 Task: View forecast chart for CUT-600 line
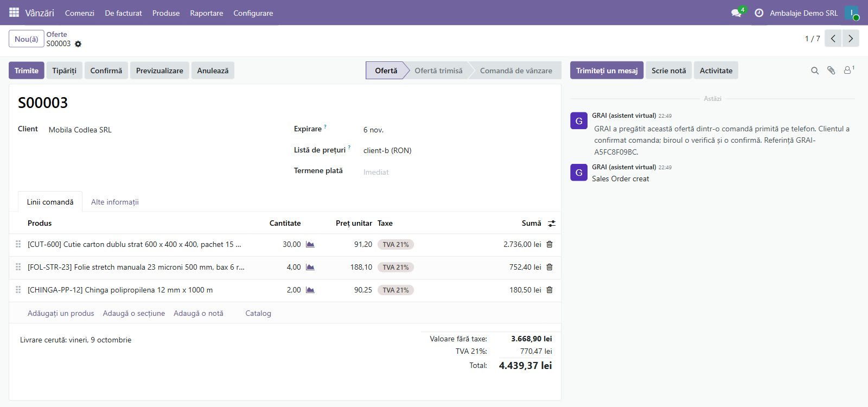[310, 245]
